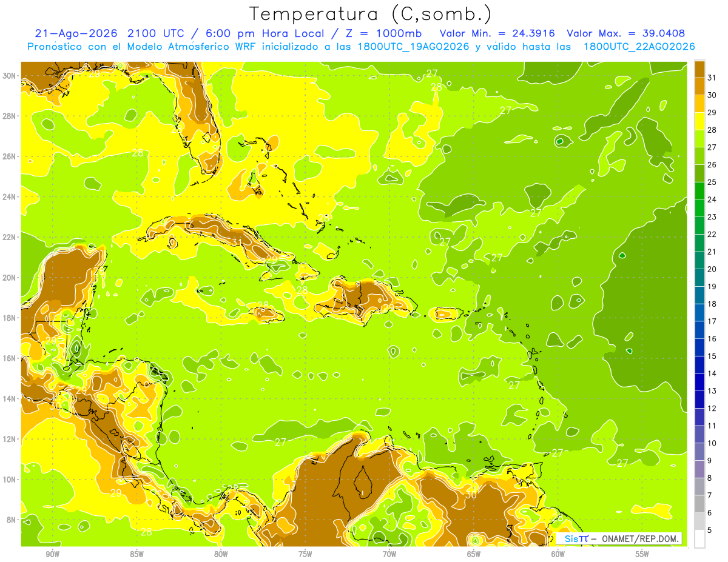This screenshot has height=562, width=728.
Task: Click the legend scale label "22"
Action: (x=712, y=234)
